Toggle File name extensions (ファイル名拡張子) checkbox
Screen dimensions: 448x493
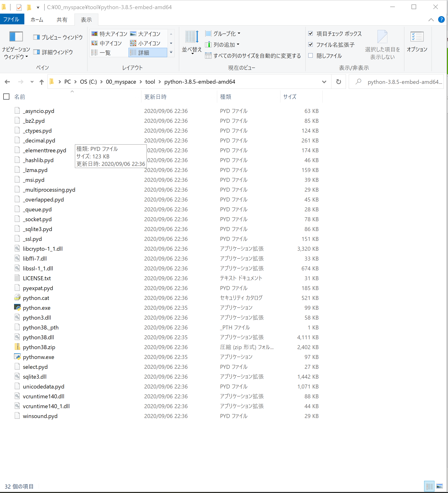pos(331,45)
